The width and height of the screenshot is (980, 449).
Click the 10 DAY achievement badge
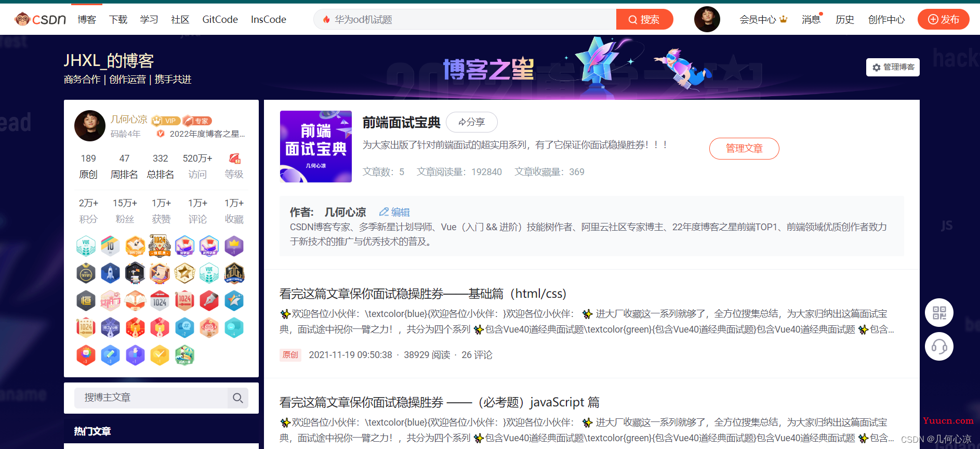coord(110,246)
